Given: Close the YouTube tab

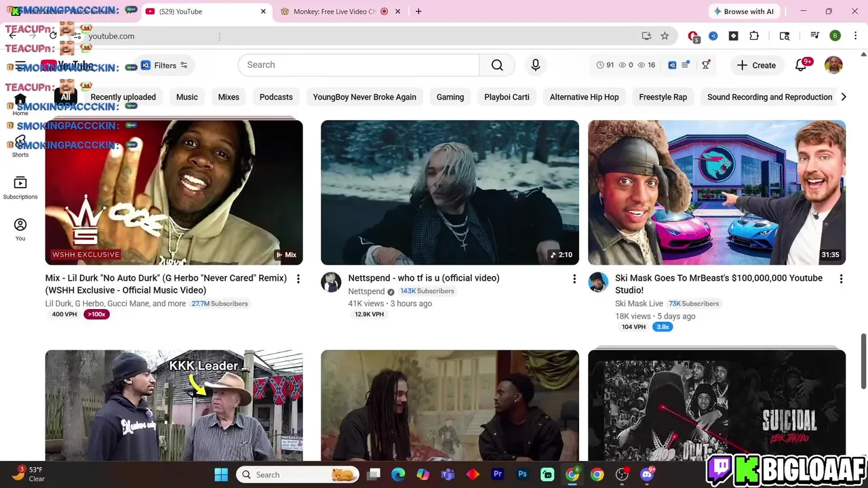Looking at the screenshot, I should click(263, 12).
